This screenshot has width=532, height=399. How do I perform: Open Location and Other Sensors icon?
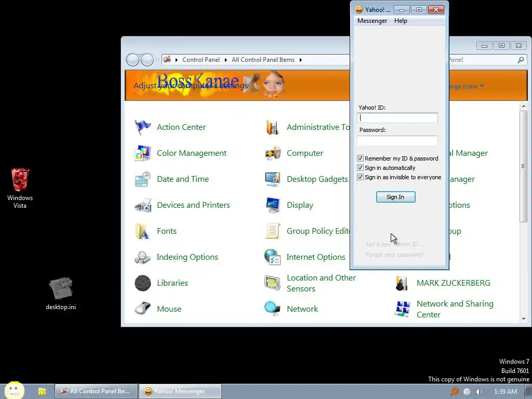pos(272,283)
